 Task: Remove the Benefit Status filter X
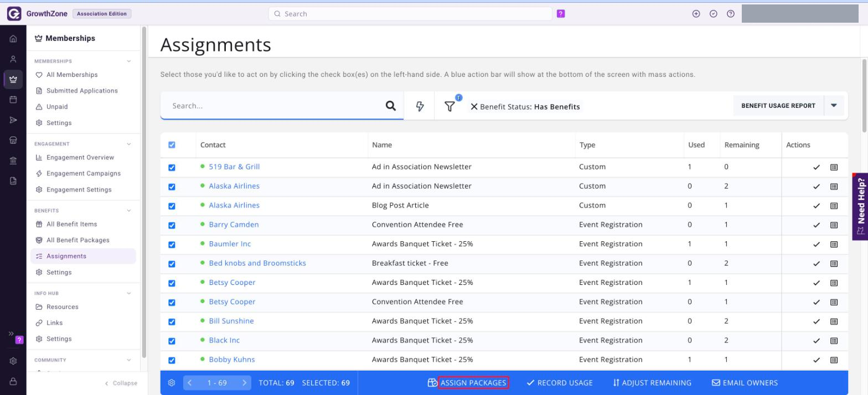pos(474,107)
